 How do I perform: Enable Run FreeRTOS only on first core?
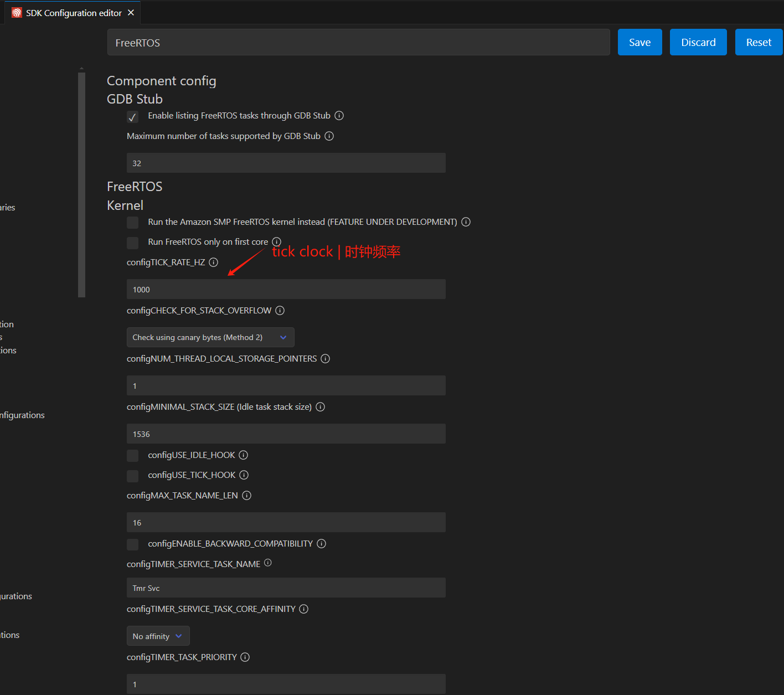click(x=132, y=243)
